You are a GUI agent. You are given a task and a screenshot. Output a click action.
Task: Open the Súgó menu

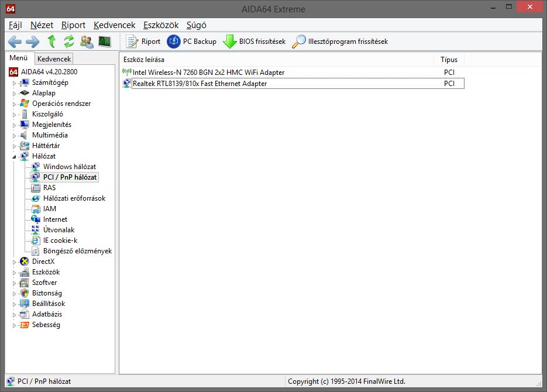point(197,25)
